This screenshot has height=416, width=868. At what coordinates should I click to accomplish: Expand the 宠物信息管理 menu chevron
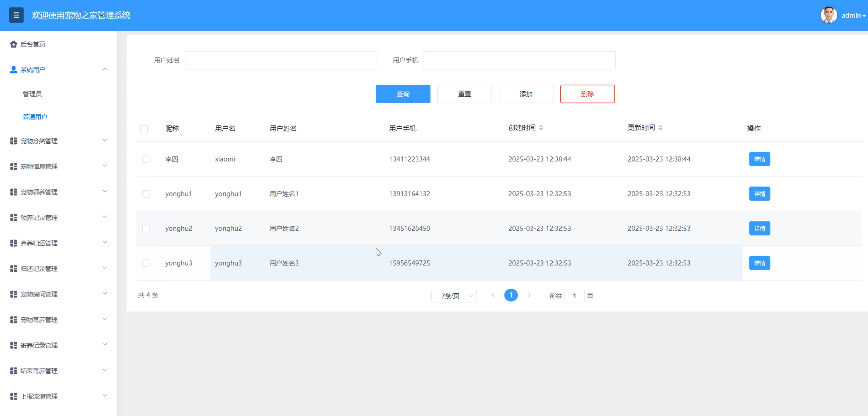point(105,166)
